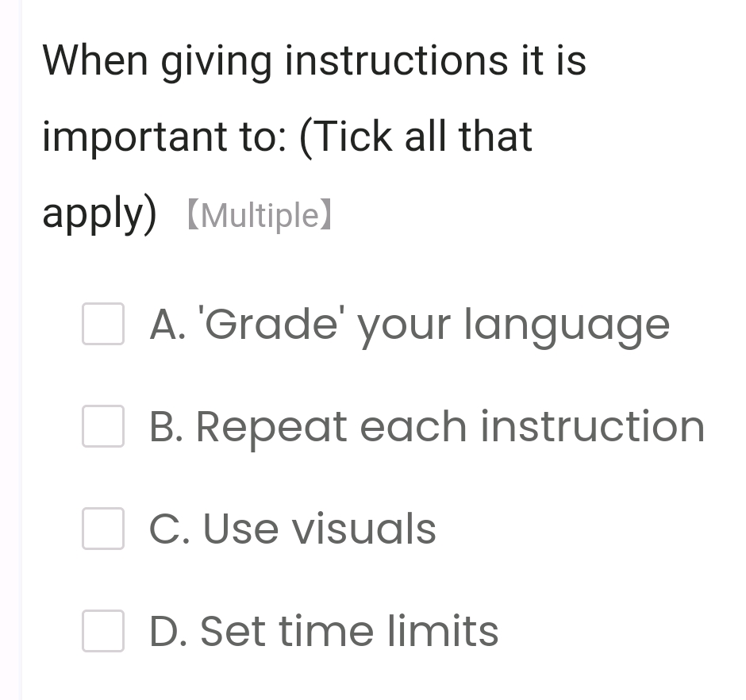
Task: Click the 'D. Set time limits' answer text
Action: [324, 633]
